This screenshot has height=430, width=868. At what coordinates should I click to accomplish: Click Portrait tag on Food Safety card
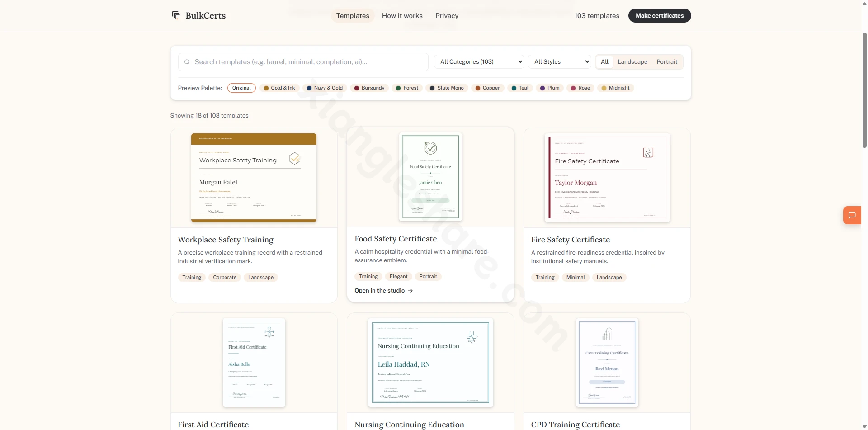coord(428,277)
